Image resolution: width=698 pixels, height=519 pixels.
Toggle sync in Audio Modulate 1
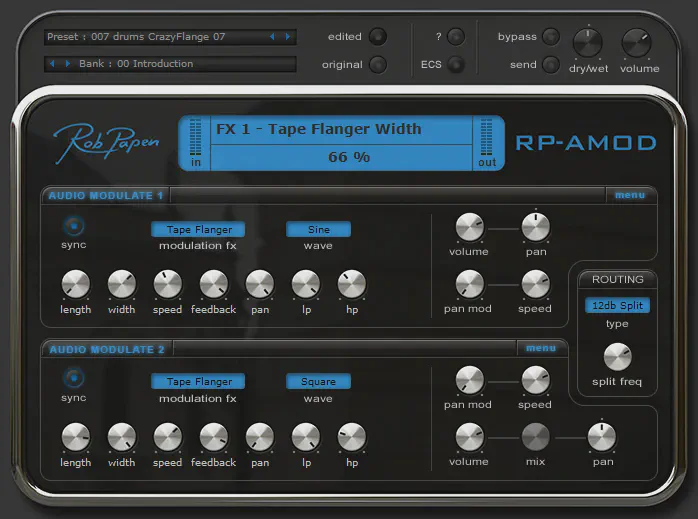73,226
